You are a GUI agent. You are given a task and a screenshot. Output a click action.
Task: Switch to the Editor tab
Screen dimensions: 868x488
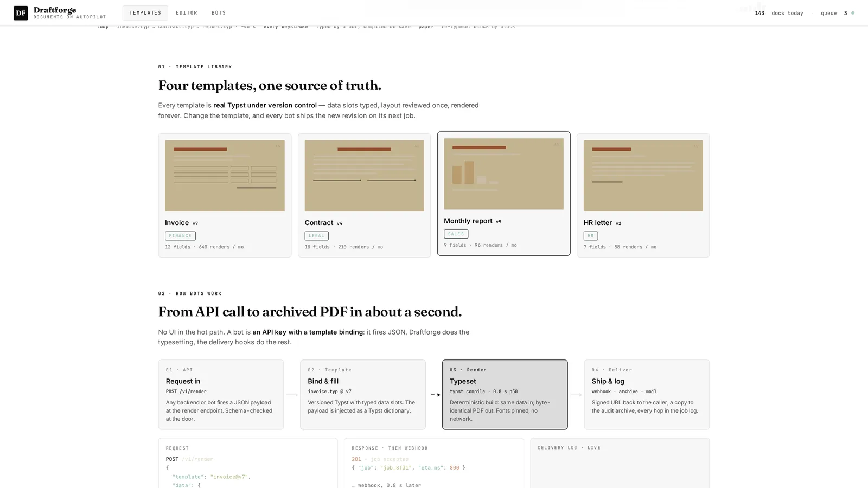coord(187,13)
